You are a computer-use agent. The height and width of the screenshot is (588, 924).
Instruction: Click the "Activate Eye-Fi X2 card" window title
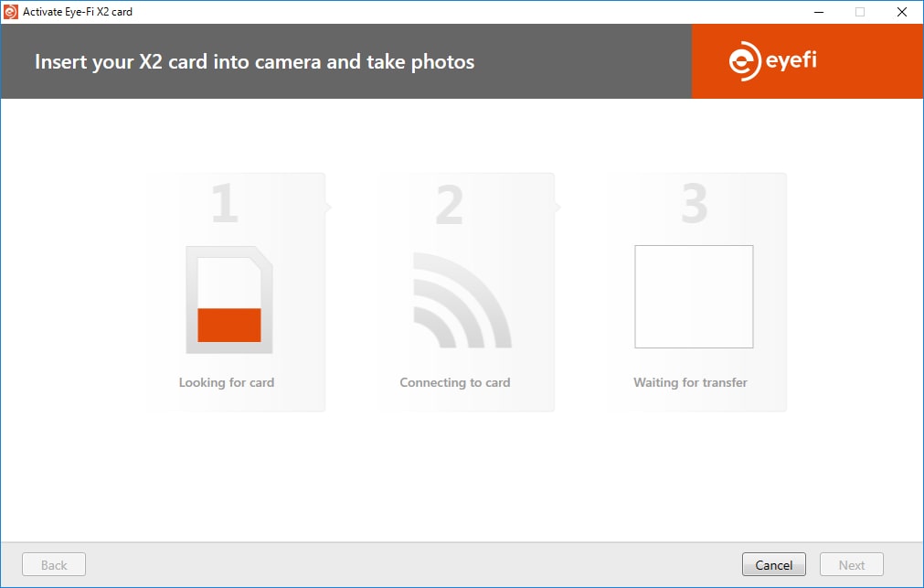pyautogui.click(x=78, y=12)
